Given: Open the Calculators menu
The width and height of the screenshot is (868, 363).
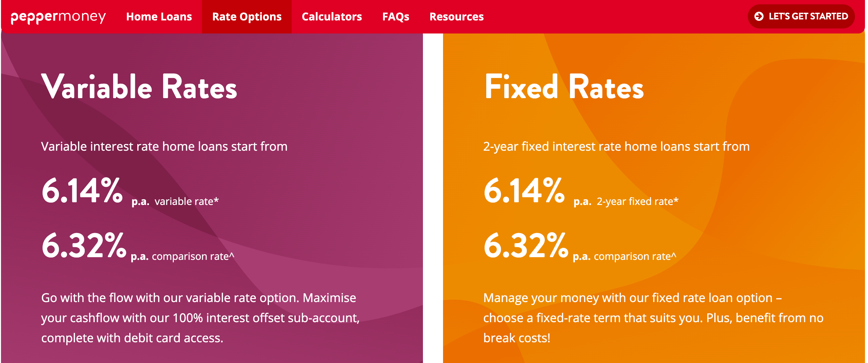Looking at the screenshot, I should pyautogui.click(x=332, y=16).
